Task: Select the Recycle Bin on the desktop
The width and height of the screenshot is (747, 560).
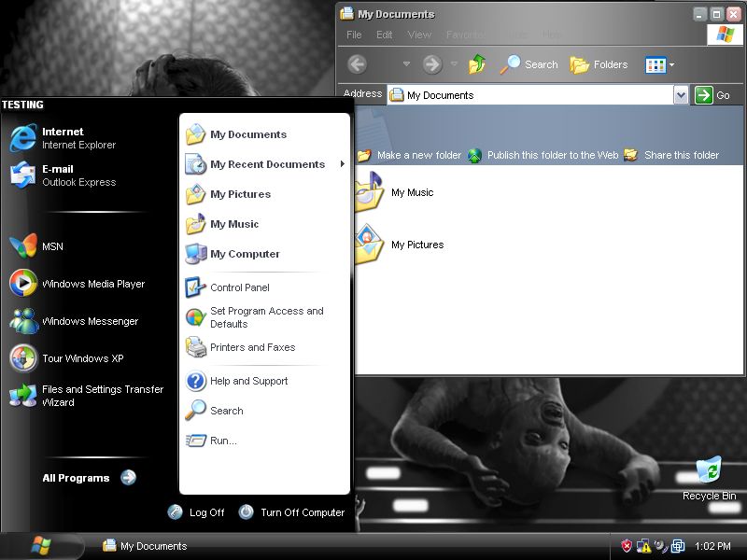Action: click(709, 478)
